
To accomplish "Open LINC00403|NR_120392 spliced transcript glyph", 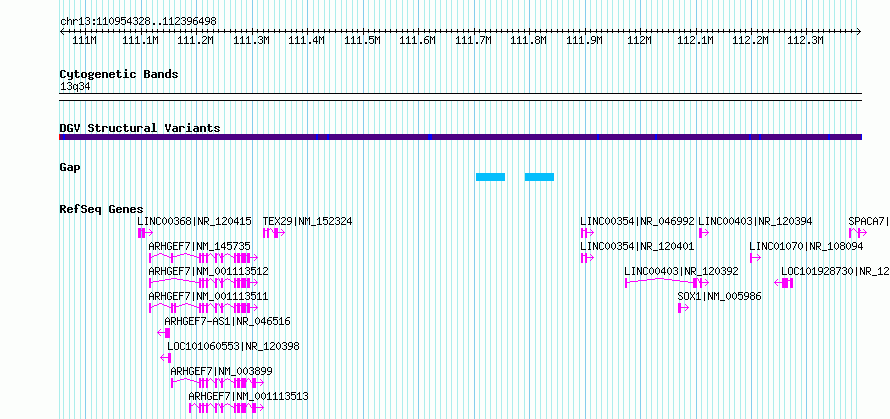I will pyautogui.click(x=667, y=283).
